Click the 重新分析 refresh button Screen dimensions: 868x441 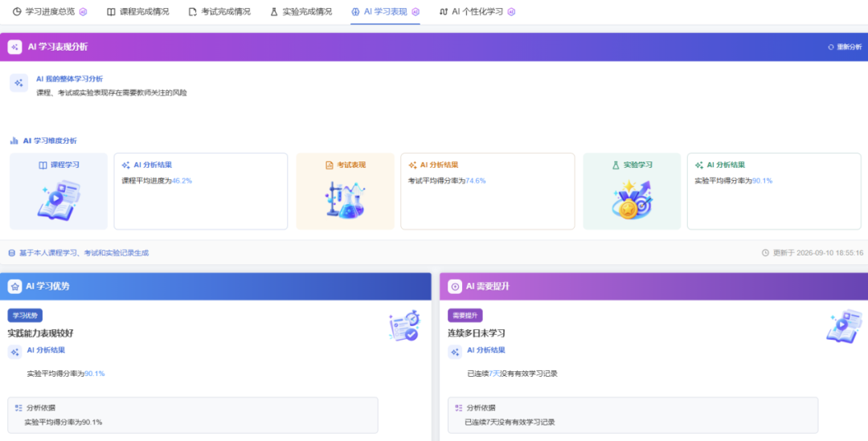coord(845,47)
